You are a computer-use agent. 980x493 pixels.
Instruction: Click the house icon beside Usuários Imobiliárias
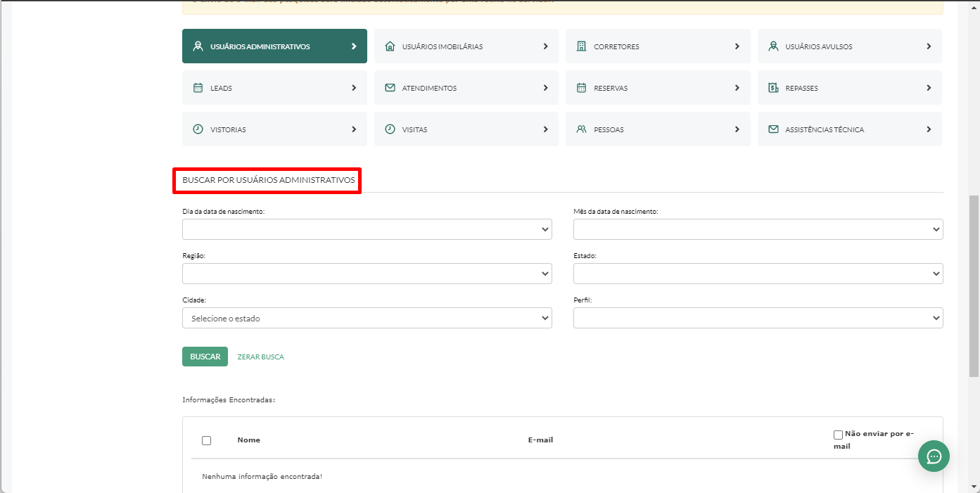pos(390,46)
